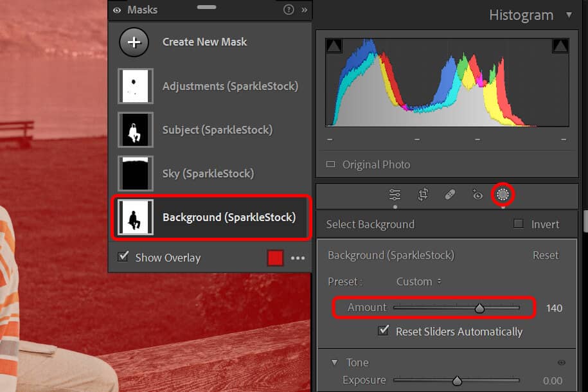Select the Crop Overlay tool
Viewport: 588px width, 392px height.
pyautogui.click(x=423, y=195)
